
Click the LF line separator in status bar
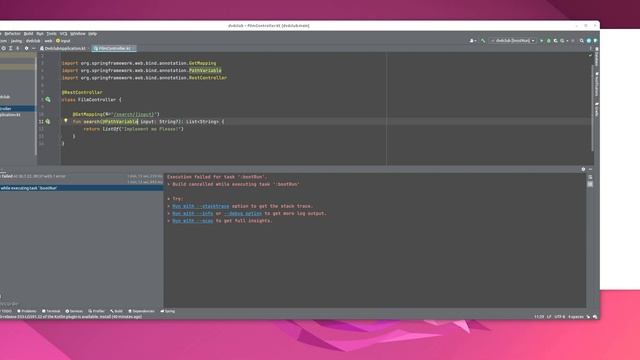[x=549, y=317]
